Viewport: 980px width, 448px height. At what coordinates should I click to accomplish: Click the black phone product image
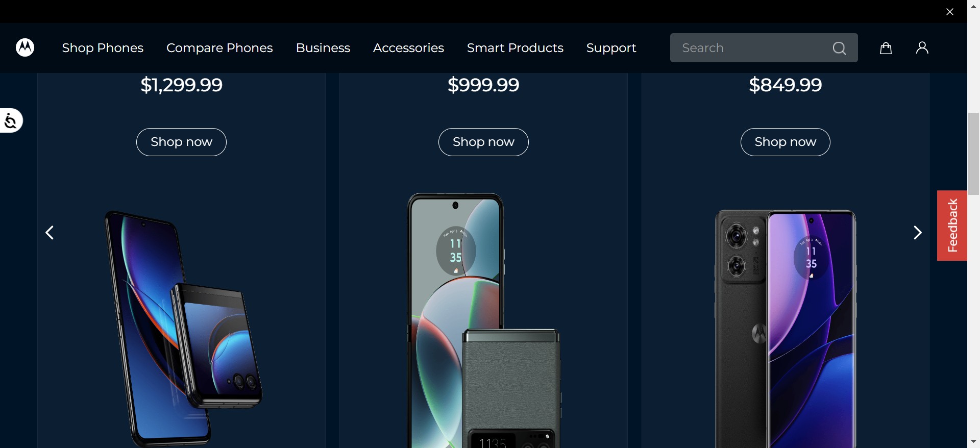(x=785, y=327)
